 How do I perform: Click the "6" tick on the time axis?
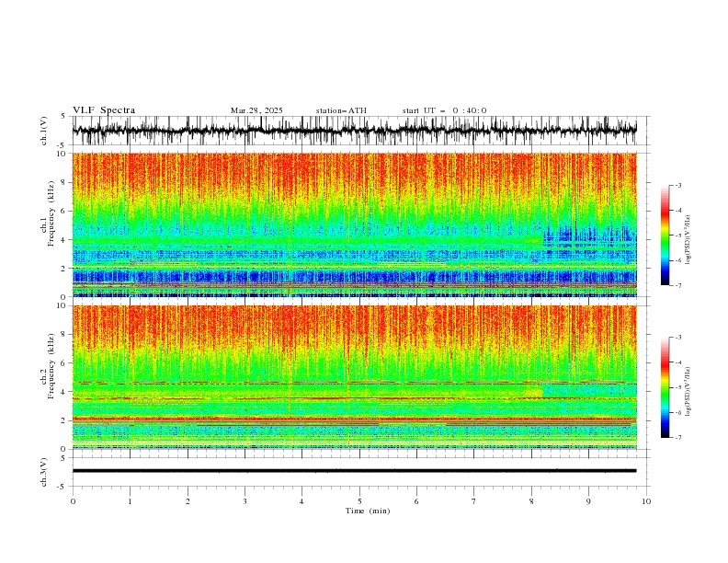click(x=416, y=501)
